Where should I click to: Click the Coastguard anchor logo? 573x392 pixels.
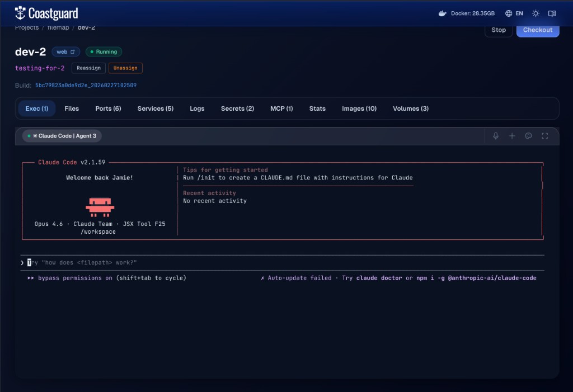(20, 13)
